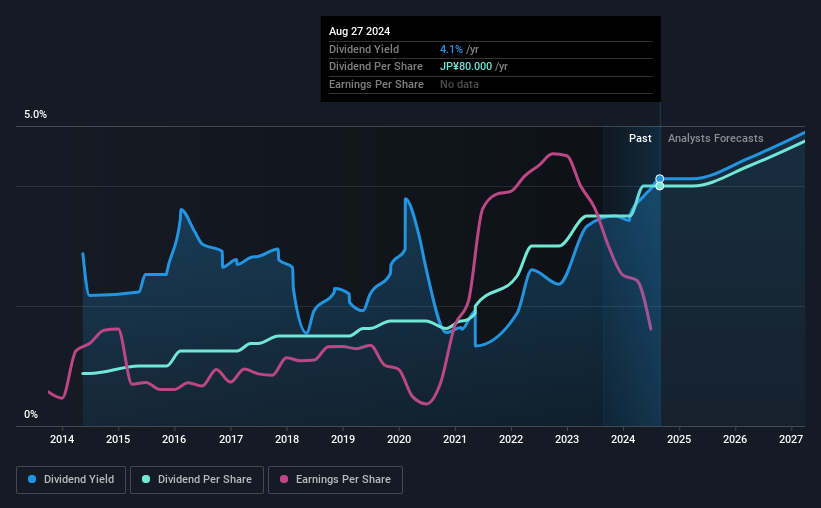Click the 2018 x-axis year label
Image resolution: width=821 pixels, height=508 pixels.
coord(287,439)
